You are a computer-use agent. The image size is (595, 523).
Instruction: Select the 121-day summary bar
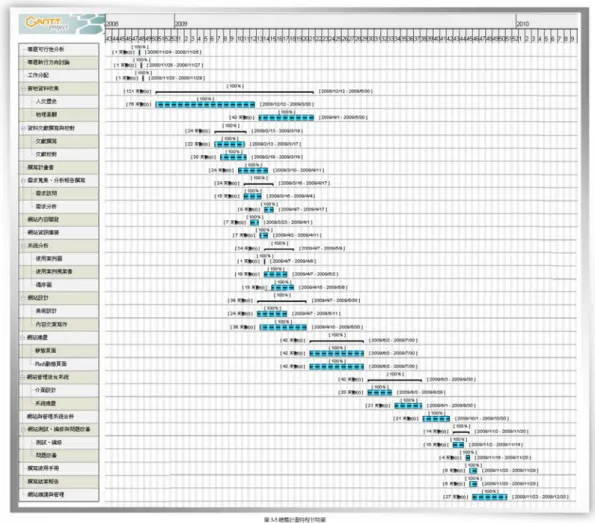tap(235, 92)
